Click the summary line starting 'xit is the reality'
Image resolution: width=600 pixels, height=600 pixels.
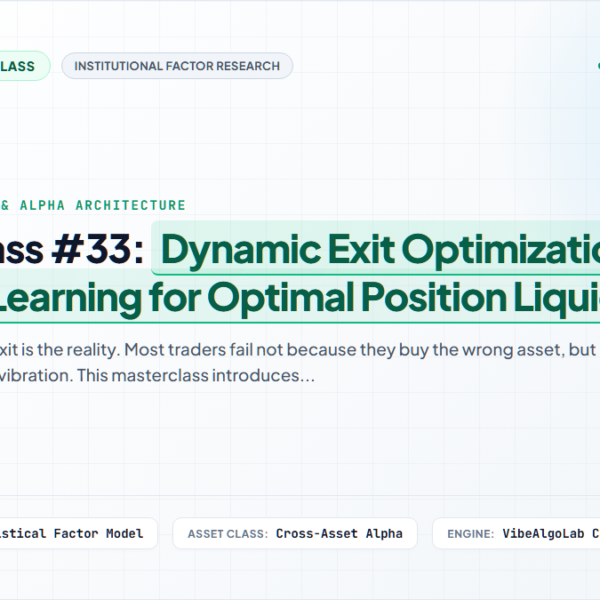pos(298,350)
